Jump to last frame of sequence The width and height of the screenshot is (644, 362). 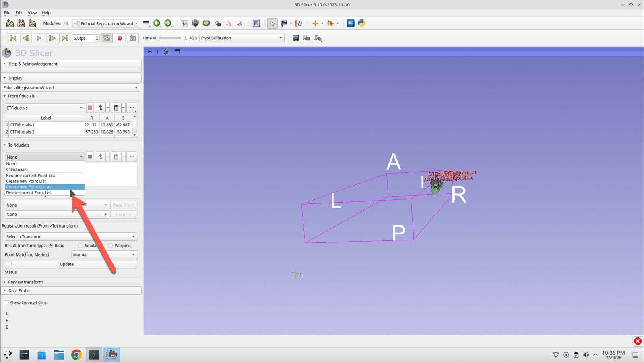[65, 38]
